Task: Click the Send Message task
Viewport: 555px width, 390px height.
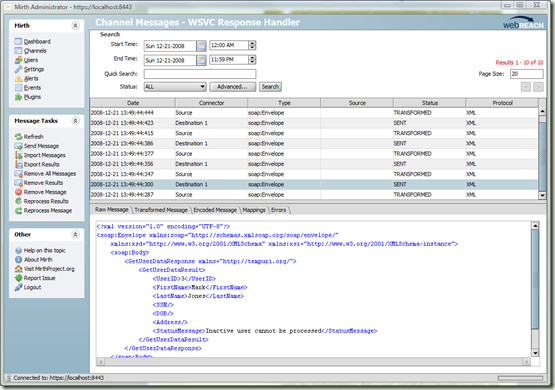Action: pos(37,146)
